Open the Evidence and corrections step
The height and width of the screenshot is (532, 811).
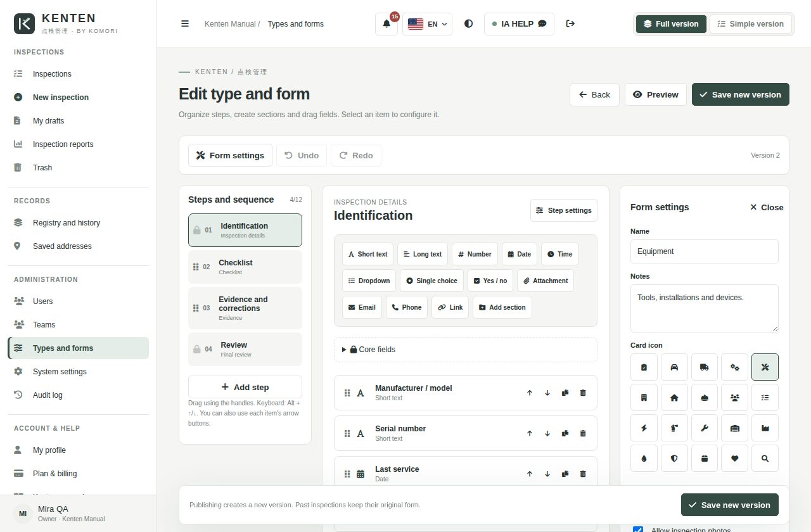(245, 308)
